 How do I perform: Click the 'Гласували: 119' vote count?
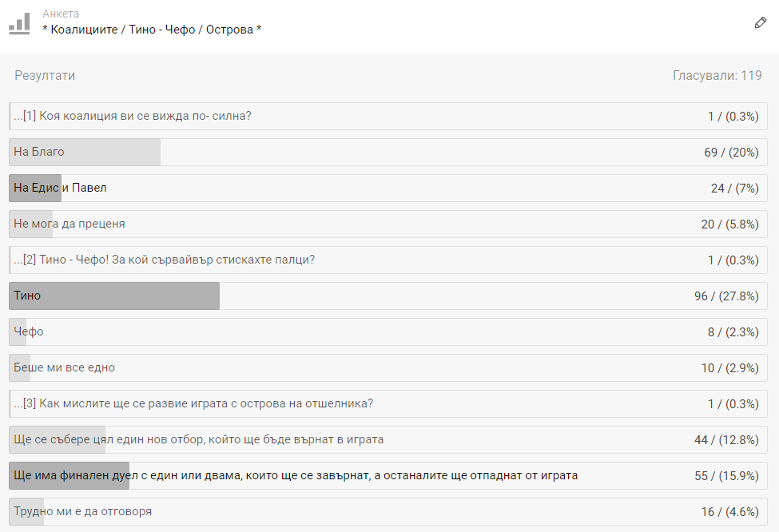pyautogui.click(x=717, y=75)
